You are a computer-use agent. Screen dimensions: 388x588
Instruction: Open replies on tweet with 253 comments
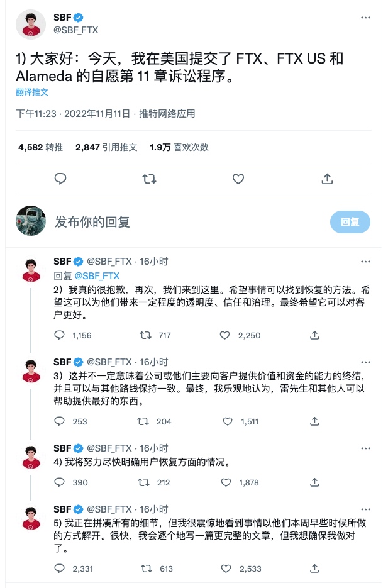click(x=60, y=421)
